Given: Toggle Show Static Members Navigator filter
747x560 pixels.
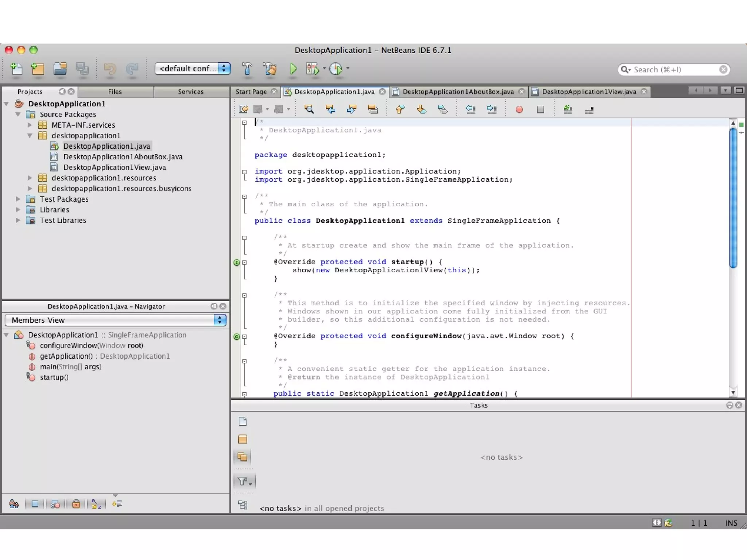Looking at the screenshot, I should click(55, 504).
